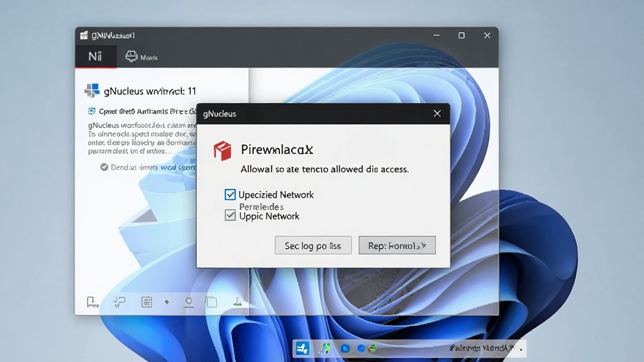644x362 pixels.
Task: Click the diamond icon in bottom toolbar
Action: point(167,302)
